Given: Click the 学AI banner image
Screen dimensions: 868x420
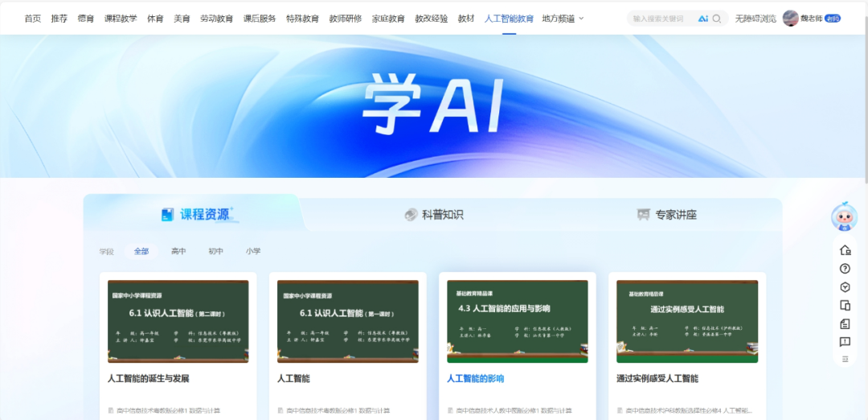Looking at the screenshot, I should [433, 106].
